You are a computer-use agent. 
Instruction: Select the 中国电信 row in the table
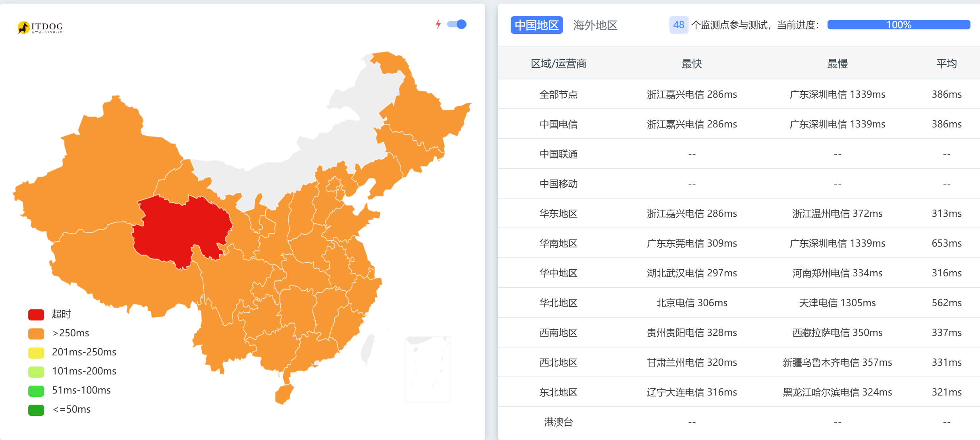click(558, 124)
